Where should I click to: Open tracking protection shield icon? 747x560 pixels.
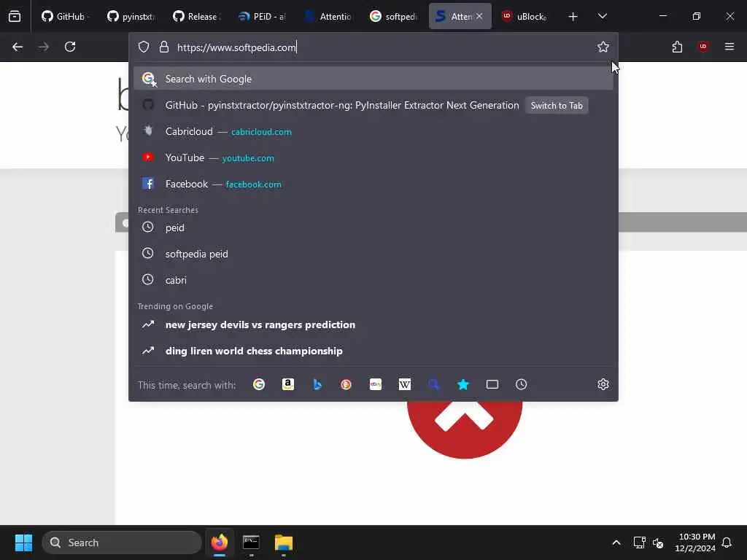tap(144, 47)
